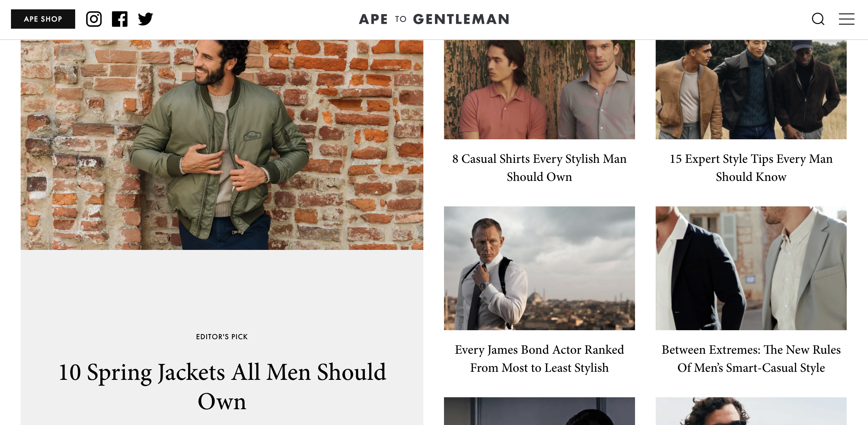Click the APE SHOP button
The image size is (868, 425).
(43, 19)
